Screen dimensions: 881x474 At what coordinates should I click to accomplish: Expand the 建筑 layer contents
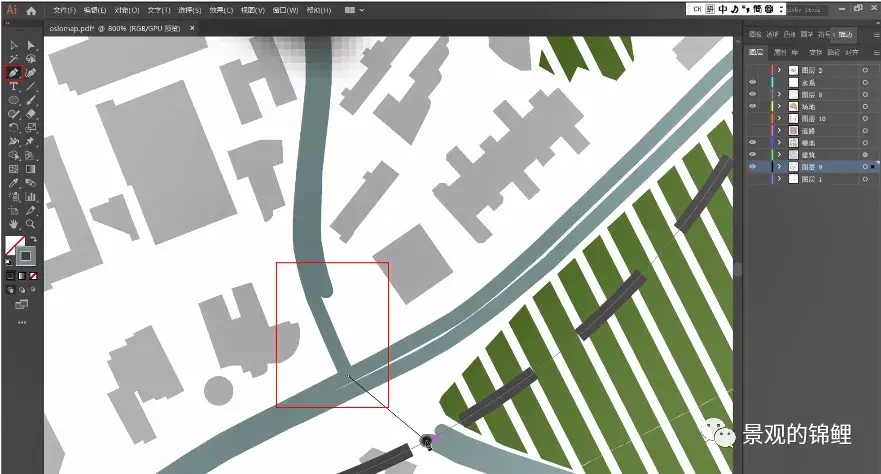[779, 154]
